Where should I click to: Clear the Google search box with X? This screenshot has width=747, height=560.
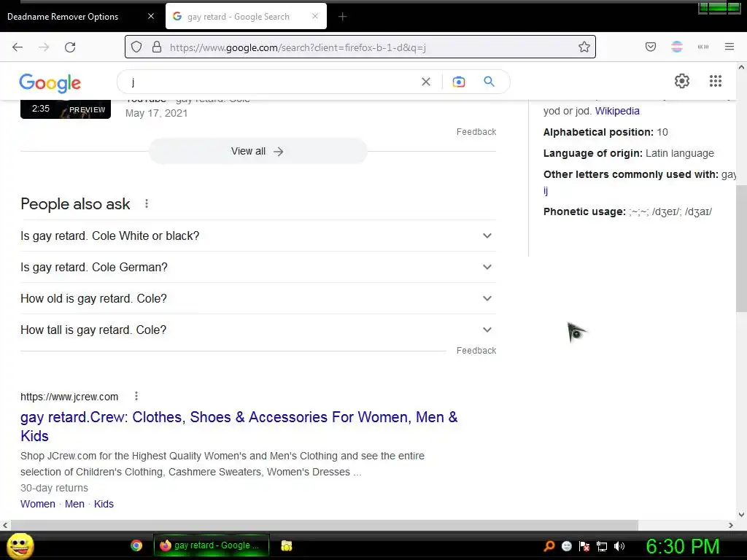click(x=426, y=82)
